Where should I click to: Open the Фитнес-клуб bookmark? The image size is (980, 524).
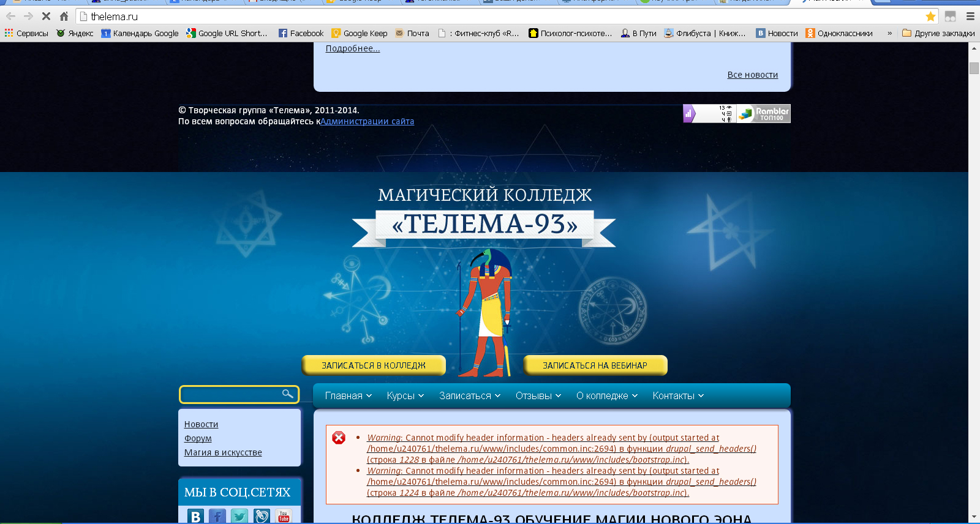coord(478,33)
